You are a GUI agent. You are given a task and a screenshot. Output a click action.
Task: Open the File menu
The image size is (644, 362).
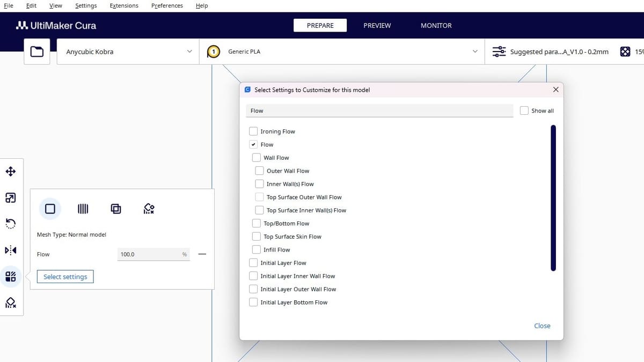pyautogui.click(x=9, y=5)
